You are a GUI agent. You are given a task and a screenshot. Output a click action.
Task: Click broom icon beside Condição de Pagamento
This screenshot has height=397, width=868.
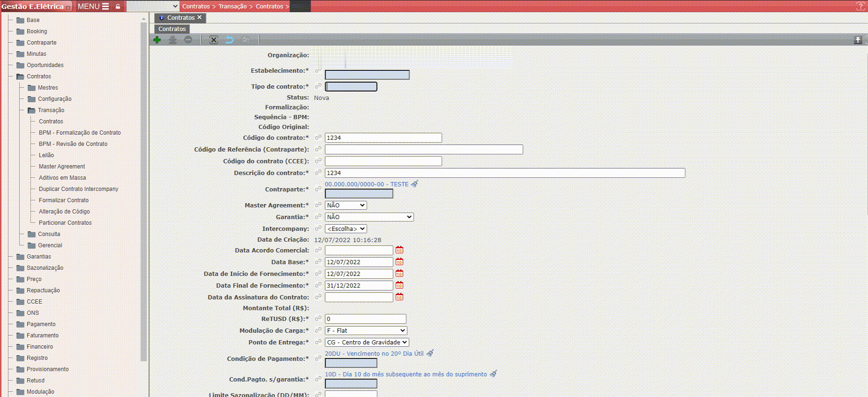coord(430,353)
